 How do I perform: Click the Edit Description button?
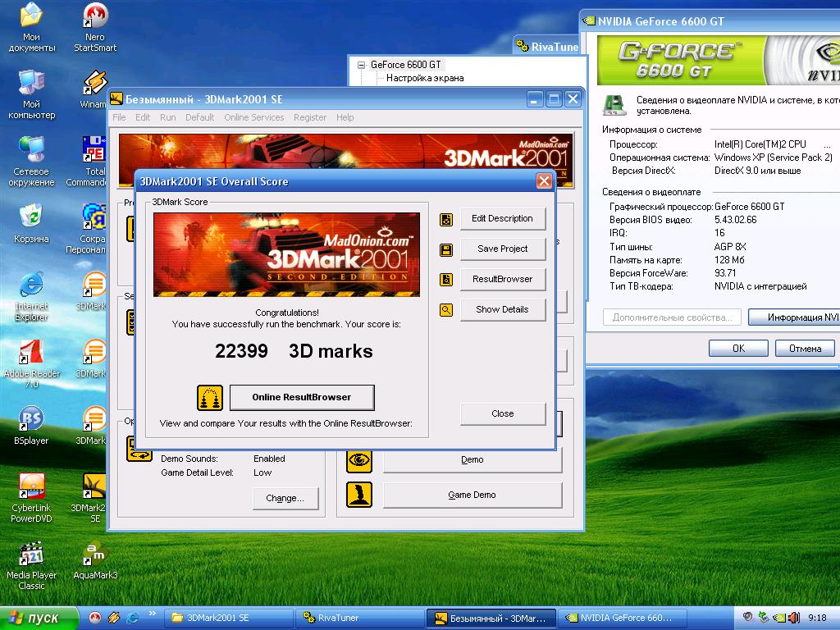point(503,218)
